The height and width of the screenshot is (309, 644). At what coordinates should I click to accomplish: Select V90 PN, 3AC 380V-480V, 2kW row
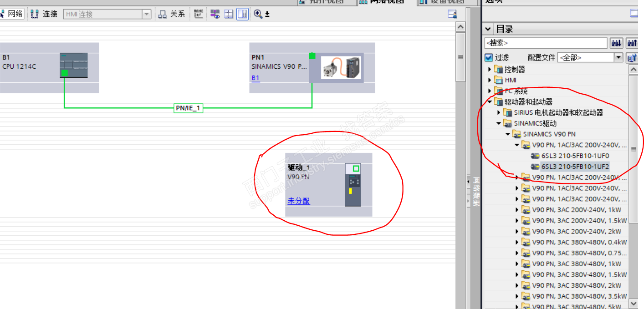pos(577,285)
